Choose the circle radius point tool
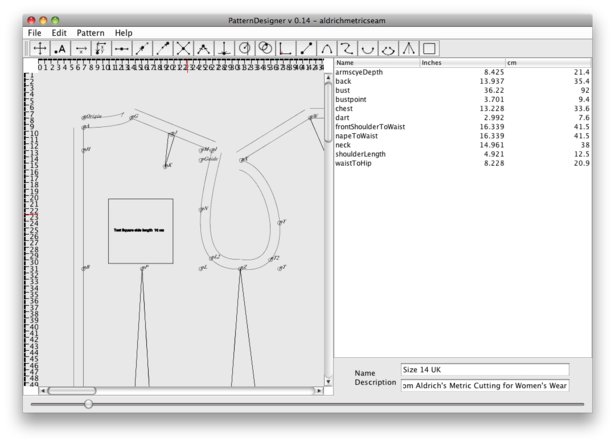615x444 pixels. [x=244, y=49]
